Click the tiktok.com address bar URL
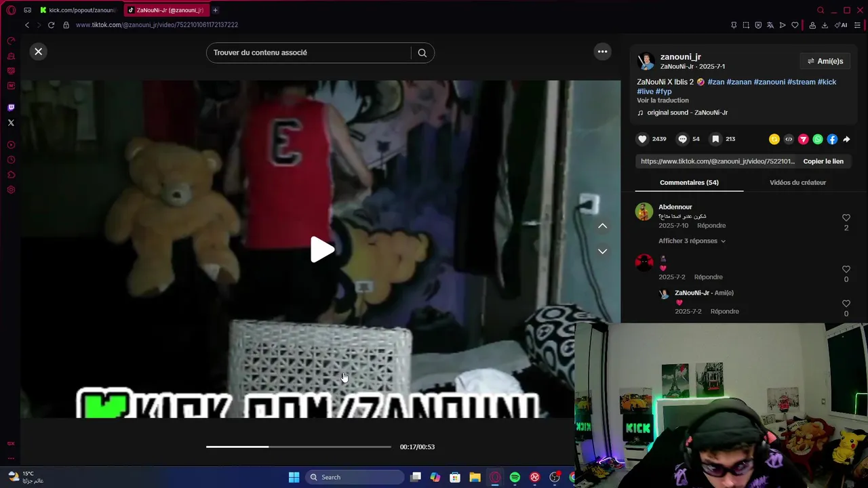Viewport: 868px width, 488px height. click(x=157, y=25)
